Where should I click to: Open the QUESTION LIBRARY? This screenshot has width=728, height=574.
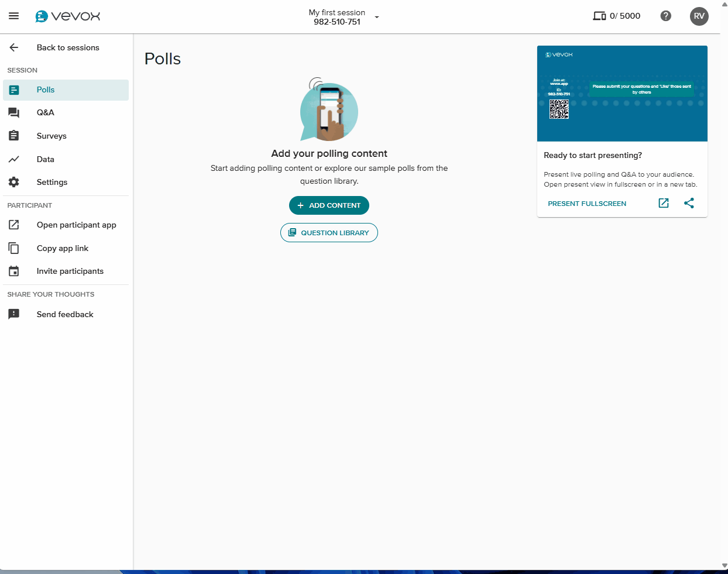point(329,232)
